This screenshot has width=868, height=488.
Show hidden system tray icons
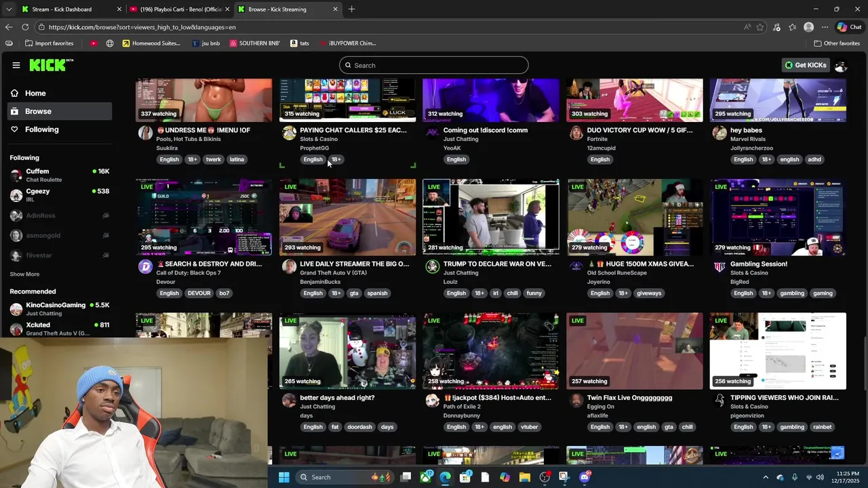point(766,477)
